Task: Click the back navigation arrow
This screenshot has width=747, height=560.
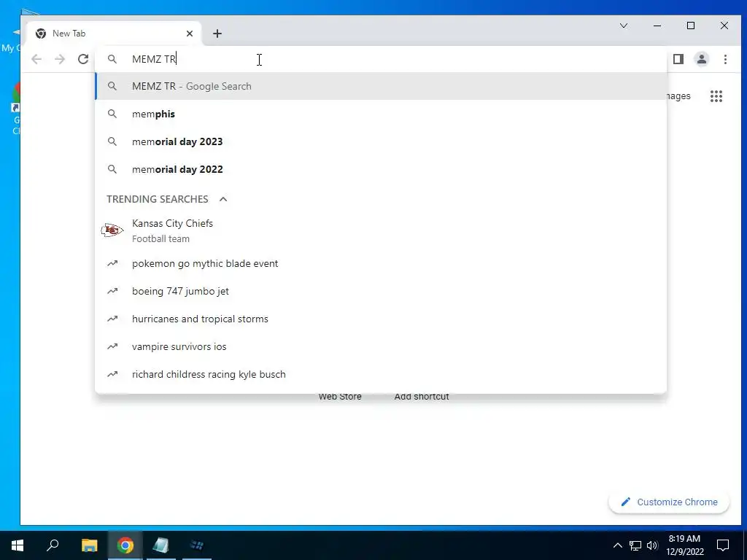Action: 36,59
